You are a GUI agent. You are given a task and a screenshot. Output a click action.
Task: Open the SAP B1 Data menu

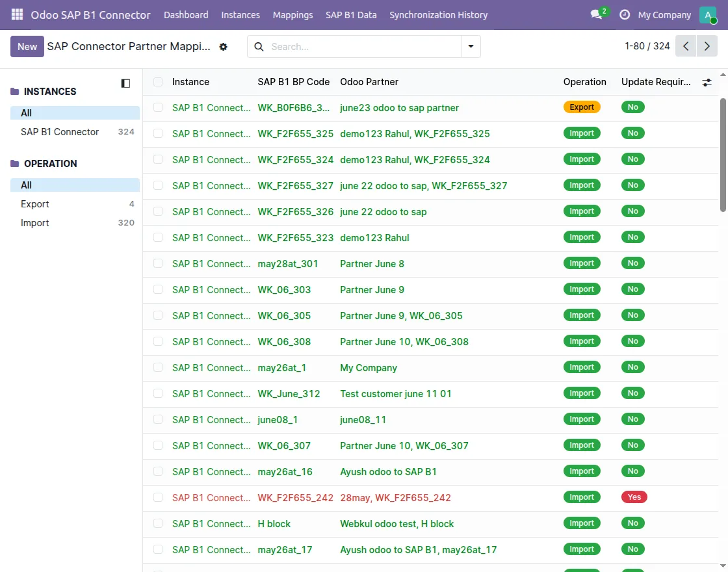coord(351,15)
